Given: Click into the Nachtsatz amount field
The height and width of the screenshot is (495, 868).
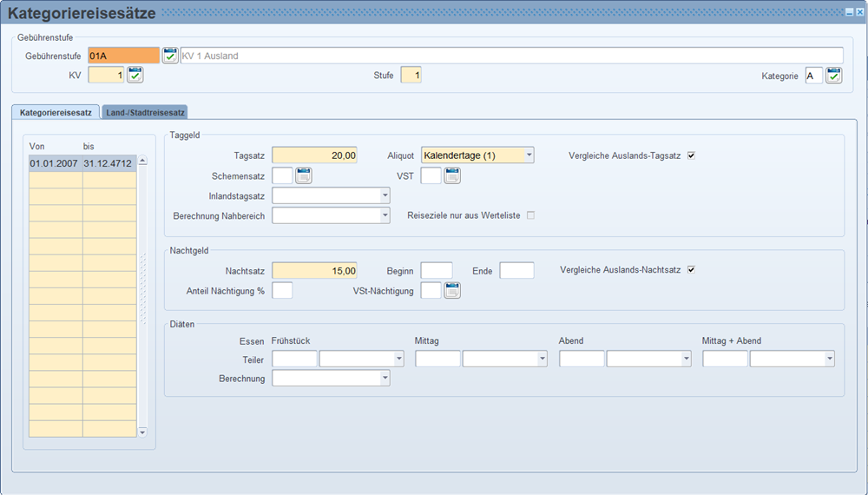Looking at the screenshot, I should (x=314, y=271).
